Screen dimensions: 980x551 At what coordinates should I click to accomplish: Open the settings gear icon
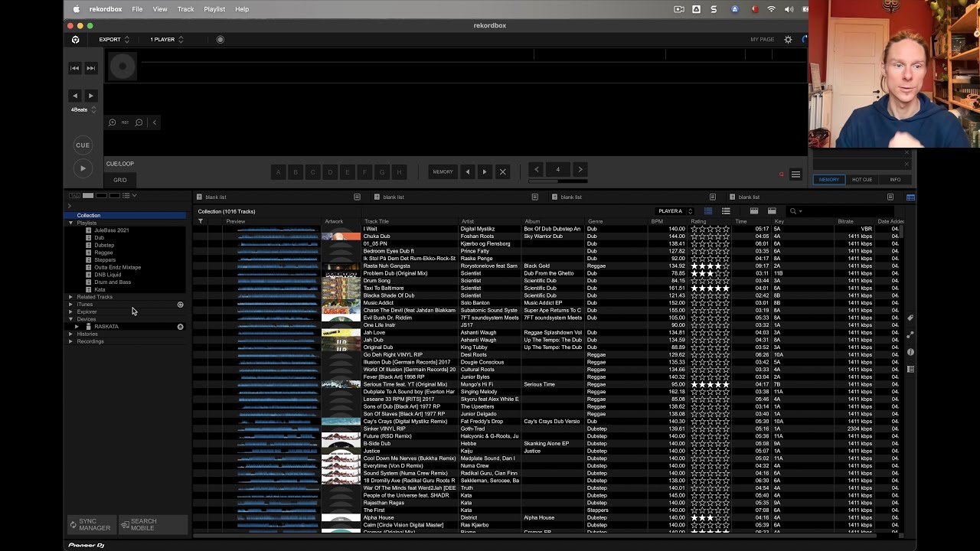click(x=788, y=40)
